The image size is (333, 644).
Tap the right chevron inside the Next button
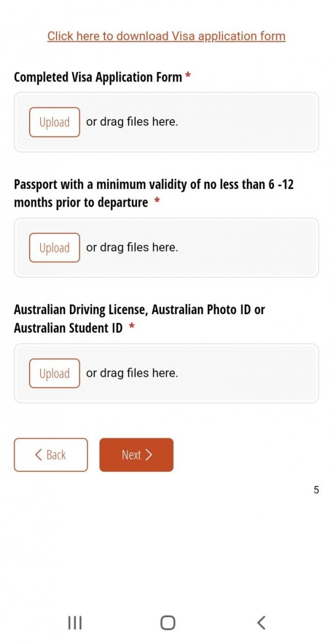149,454
